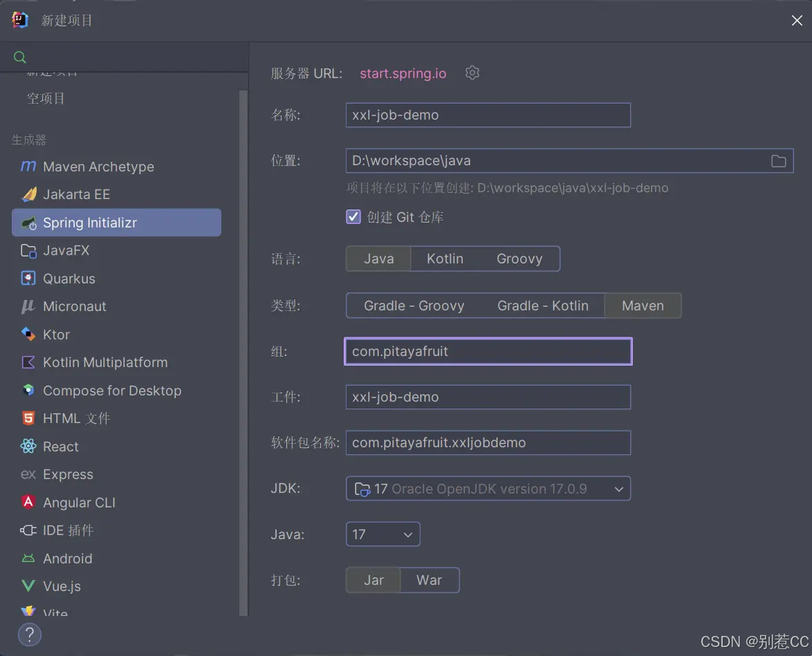The height and width of the screenshot is (656, 812).
Task: Select Java as the language
Action: pyautogui.click(x=378, y=259)
